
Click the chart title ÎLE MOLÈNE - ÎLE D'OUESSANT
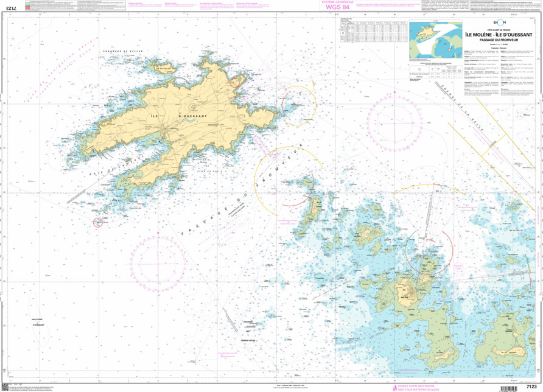click(499, 35)
